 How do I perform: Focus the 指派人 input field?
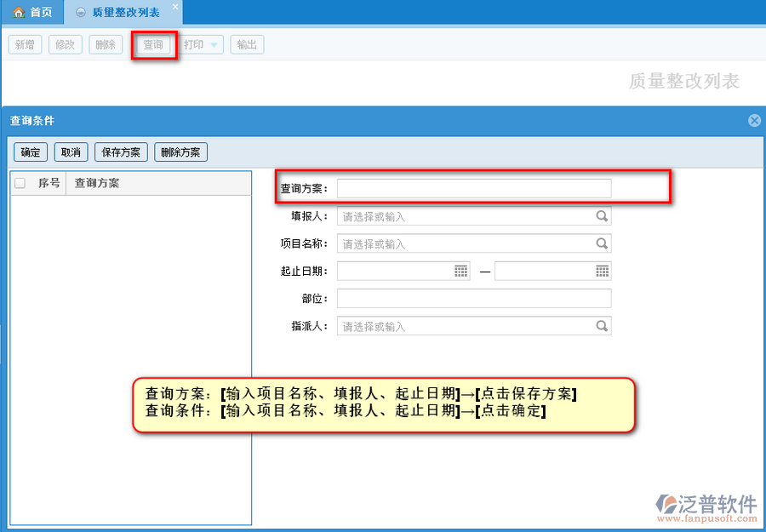tap(474, 326)
